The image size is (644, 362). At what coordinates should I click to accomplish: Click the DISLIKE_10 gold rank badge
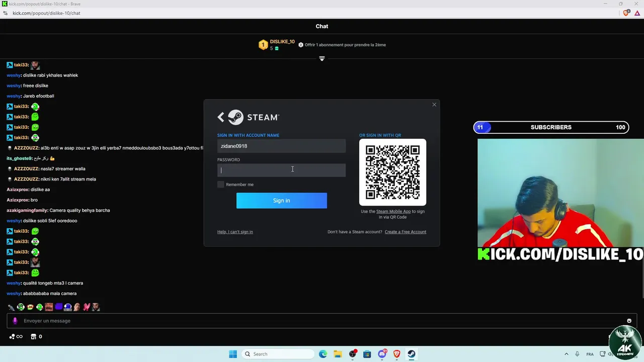[x=263, y=45]
